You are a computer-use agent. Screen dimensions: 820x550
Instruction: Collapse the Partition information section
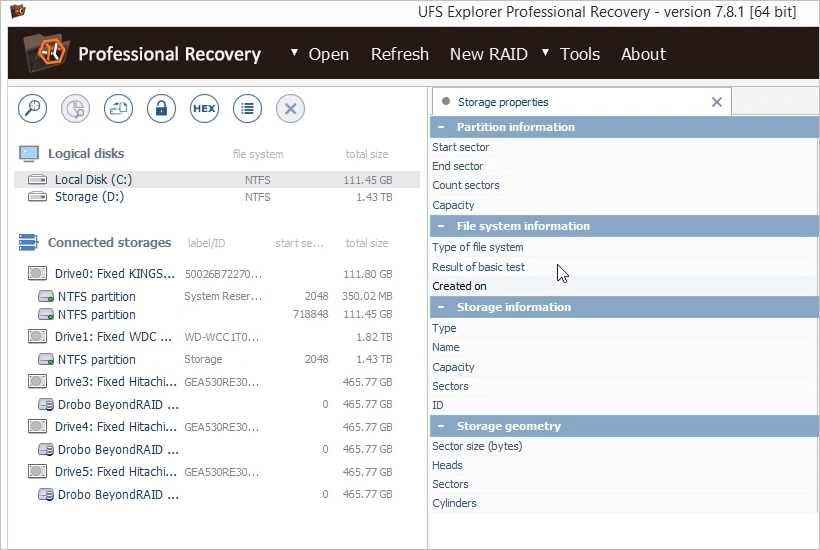point(441,127)
